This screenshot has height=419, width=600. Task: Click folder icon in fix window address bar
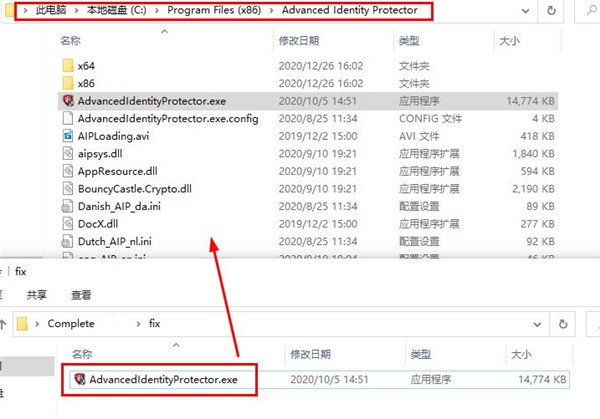(22, 324)
